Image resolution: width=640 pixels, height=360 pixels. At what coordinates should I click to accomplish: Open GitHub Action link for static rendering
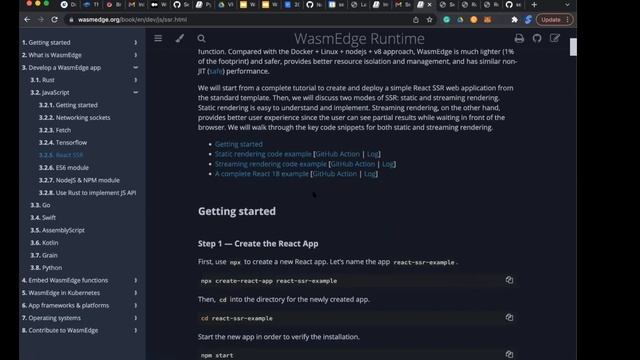(x=338, y=154)
